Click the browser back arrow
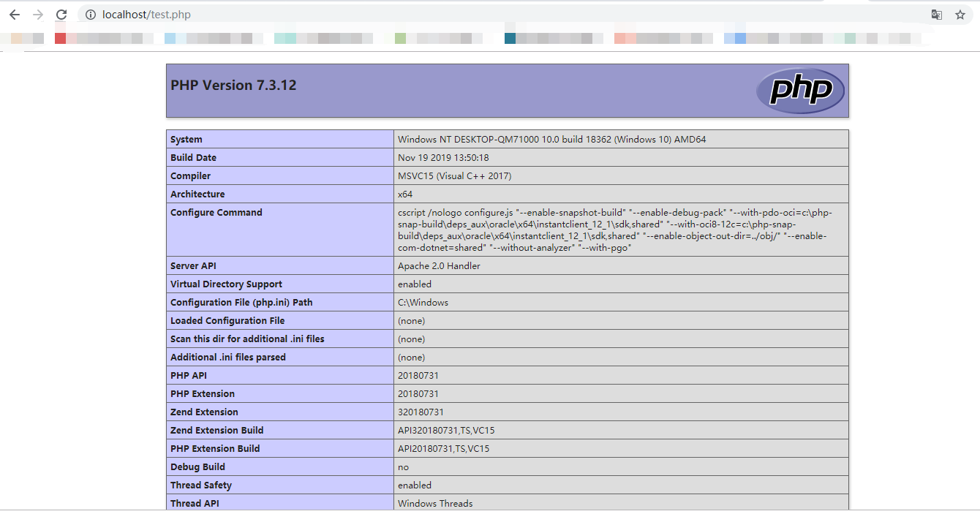This screenshot has height=514, width=980. click(15, 15)
